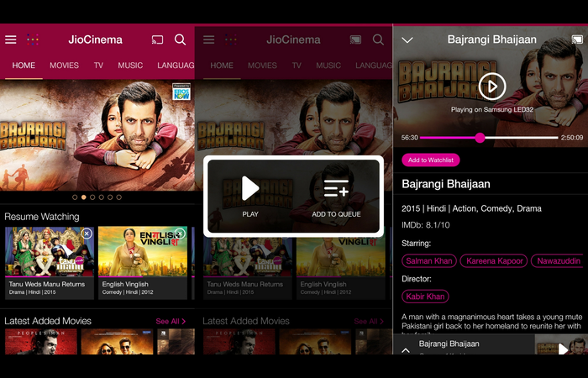Click 'Playing on Samsung LED32' text
This screenshot has height=378, width=588.
tap(492, 109)
